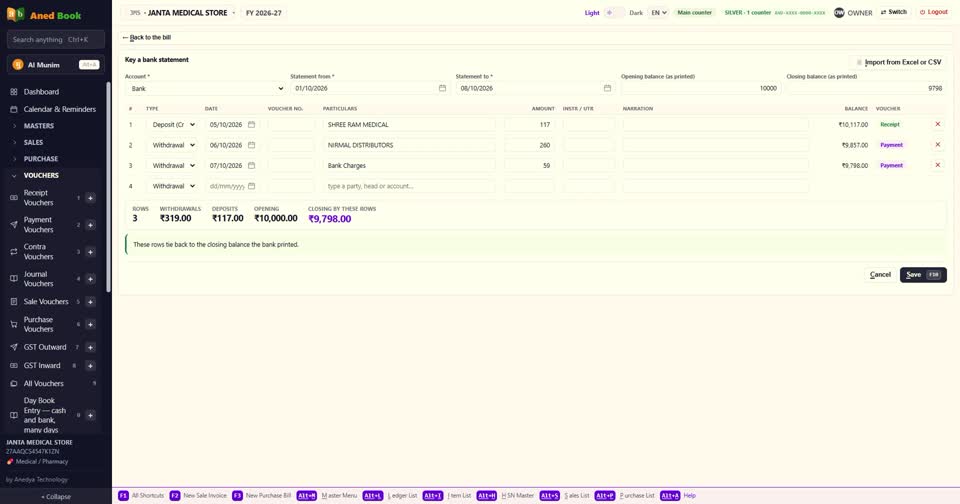Screen dimensions: 960x504
Task: Add a new GST Outward entry with plus icon
Action: (x=90, y=347)
